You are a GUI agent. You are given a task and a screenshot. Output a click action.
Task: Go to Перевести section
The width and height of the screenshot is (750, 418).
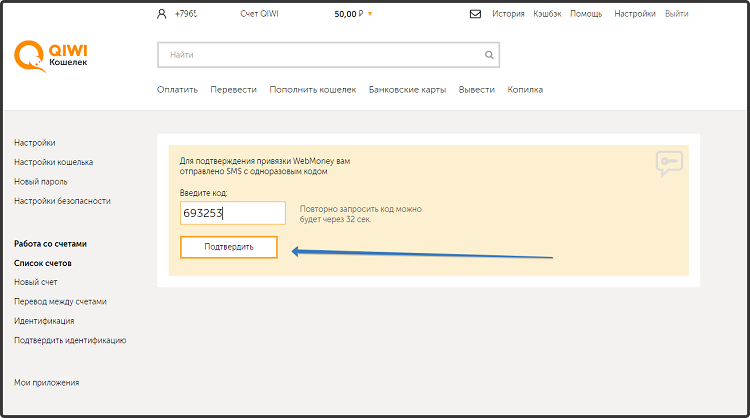(x=233, y=89)
